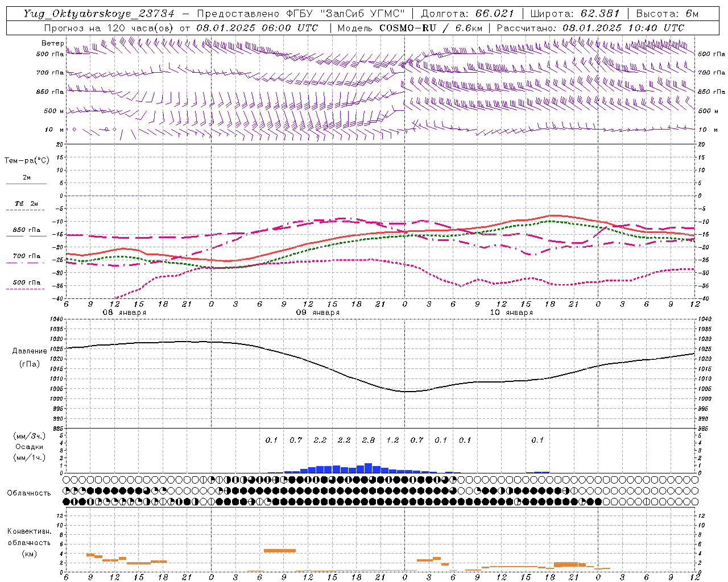Click the isolated 0.1 precipitation value on 10 января
The image size is (728, 582).
point(537,440)
